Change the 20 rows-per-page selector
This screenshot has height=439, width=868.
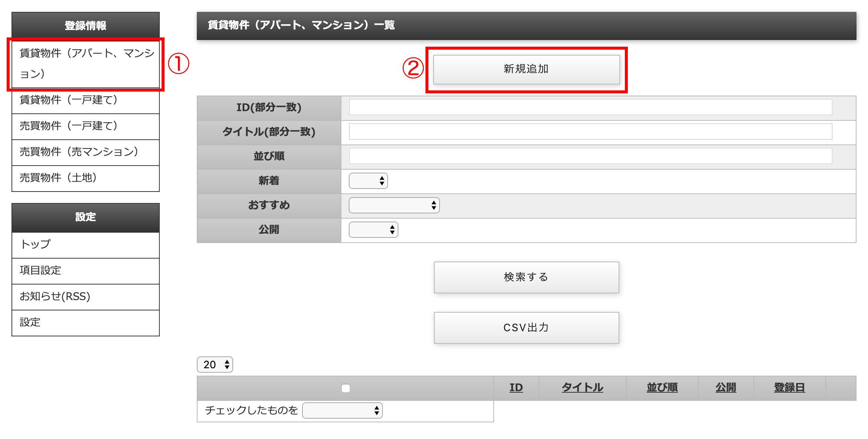pyautogui.click(x=215, y=365)
